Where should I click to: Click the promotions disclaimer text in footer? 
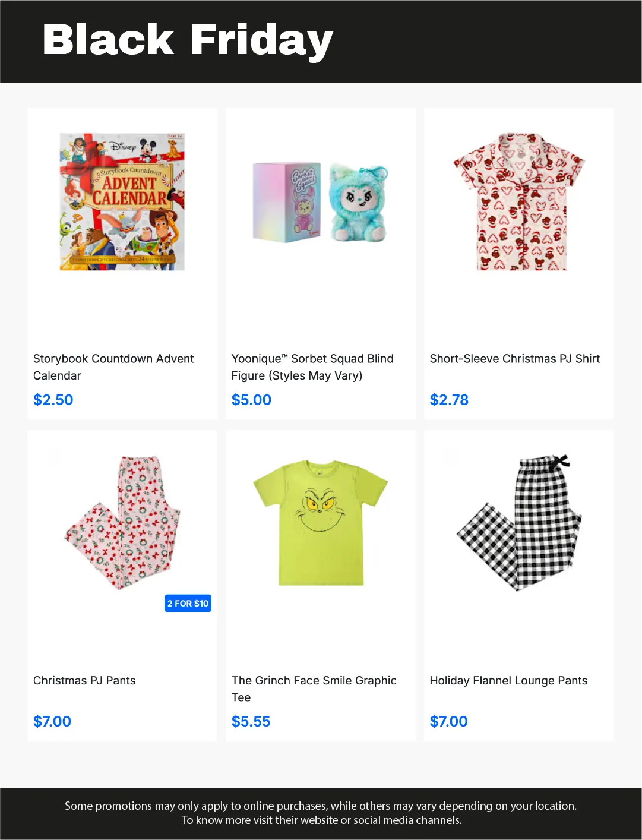coord(321,813)
